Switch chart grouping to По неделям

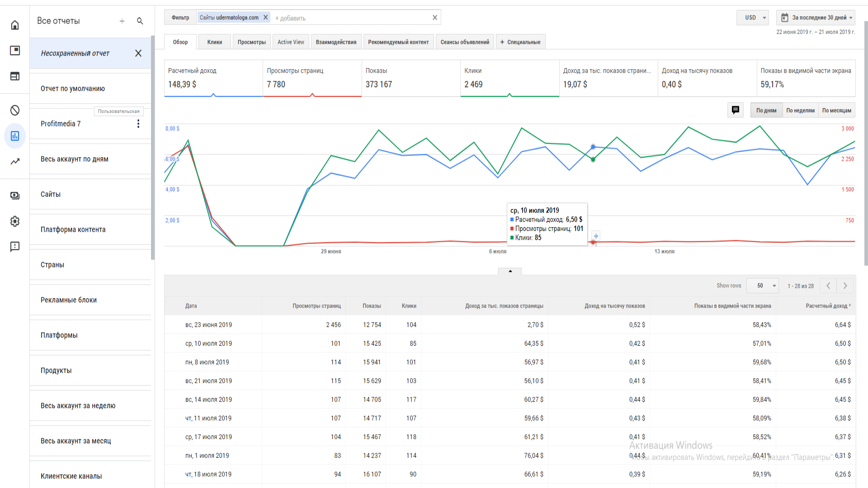(x=800, y=111)
